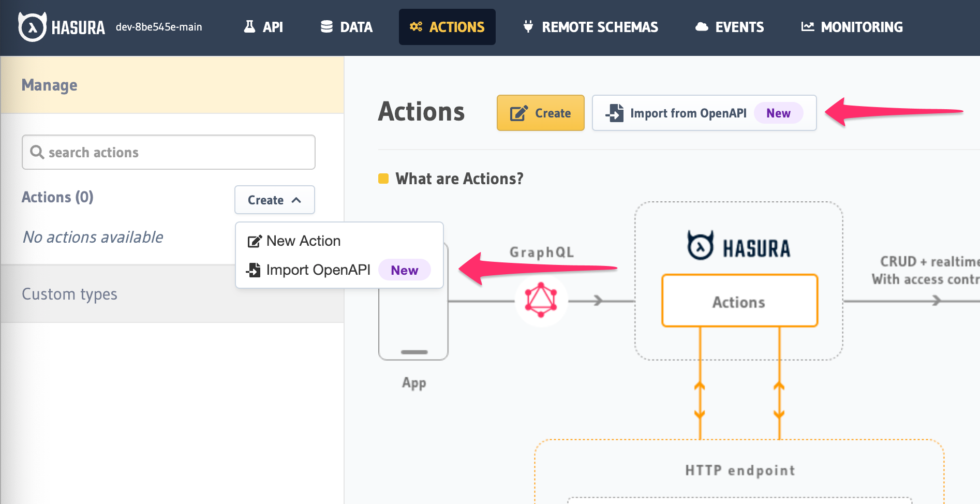The width and height of the screenshot is (980, 504).
Task: Open the API section via the flask icon
Action: click(x=249, y=26)
